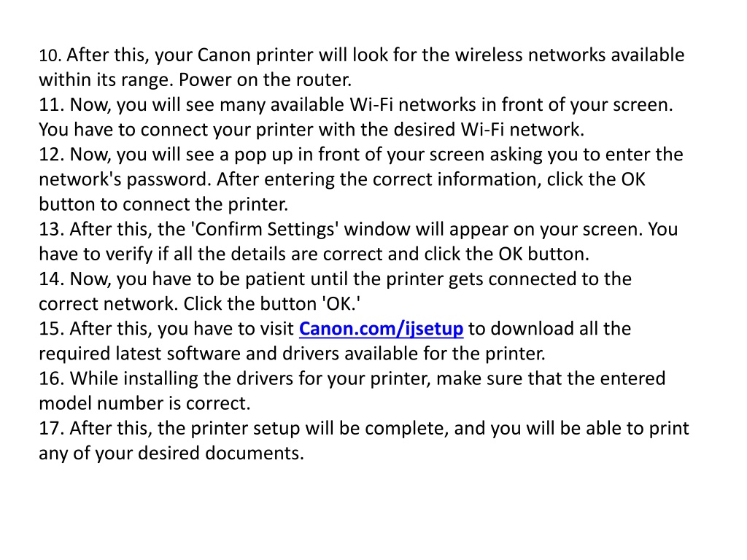Click the line 'correct network. Click the button OK.'
This screenshot has width=747, height=560.
click(200, 304)
